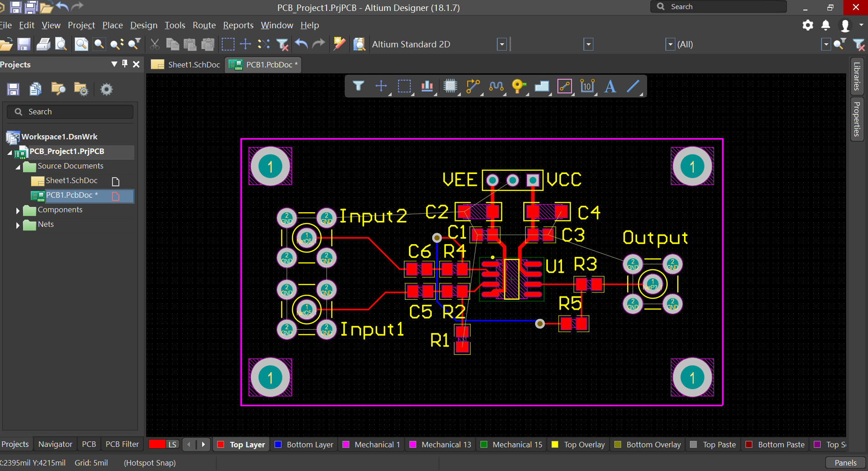
Task: Switch to the Bottom Layer tab
Action: pos(304,445)
